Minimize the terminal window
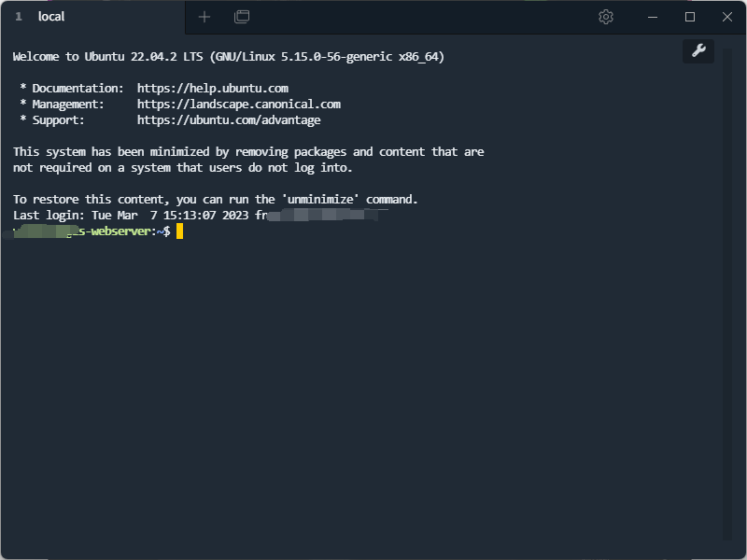The width and height of the screenshot is (747, 560). [x=653, y=17]
